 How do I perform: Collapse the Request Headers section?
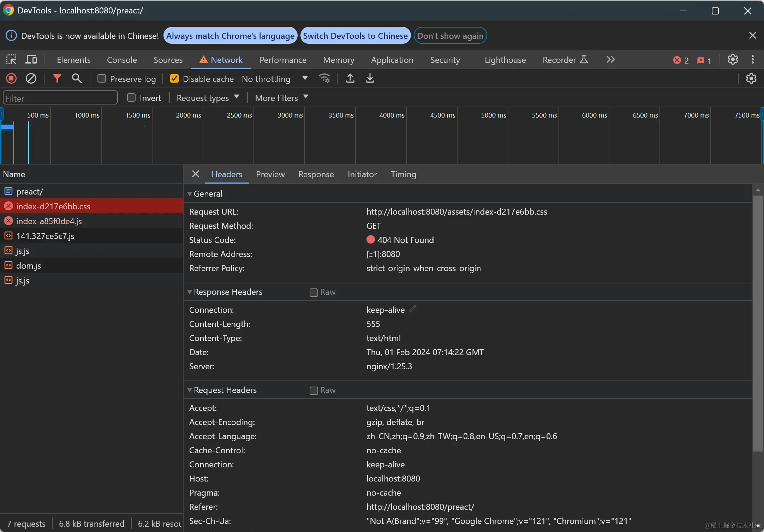point(190,390)
